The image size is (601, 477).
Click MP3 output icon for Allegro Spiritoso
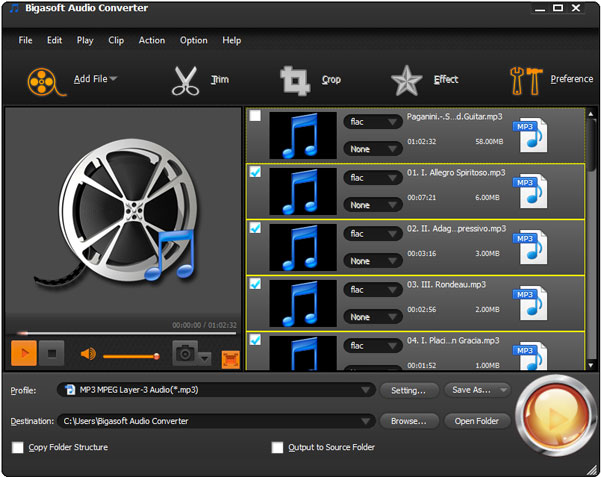pos(530,191)
